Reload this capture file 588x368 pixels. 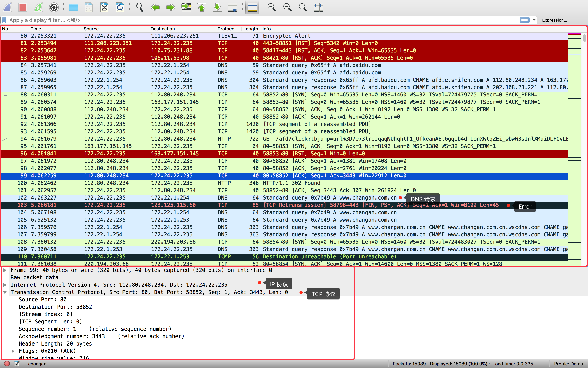point(120,7)
